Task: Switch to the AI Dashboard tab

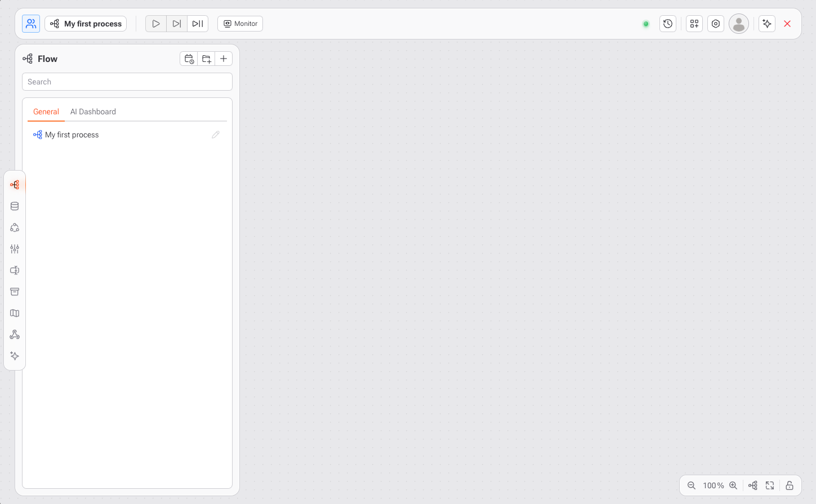Action: [x=93, y=111]
